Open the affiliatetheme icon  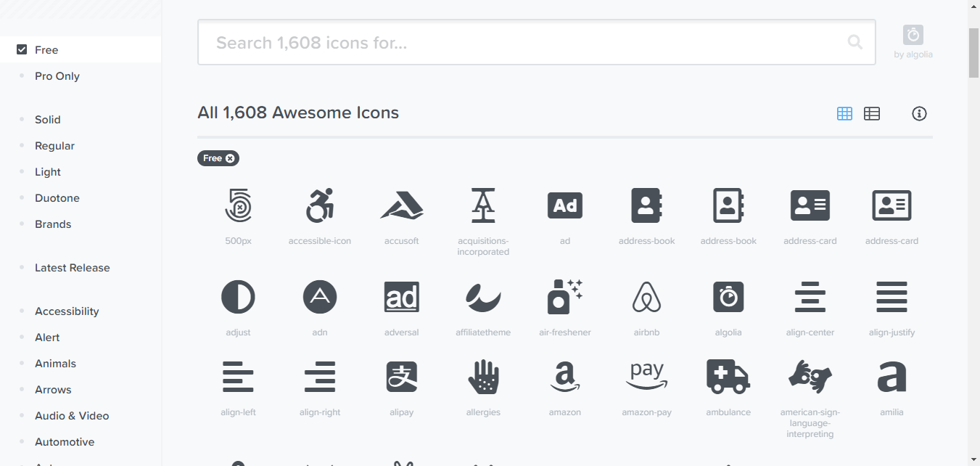click(483, 297)
